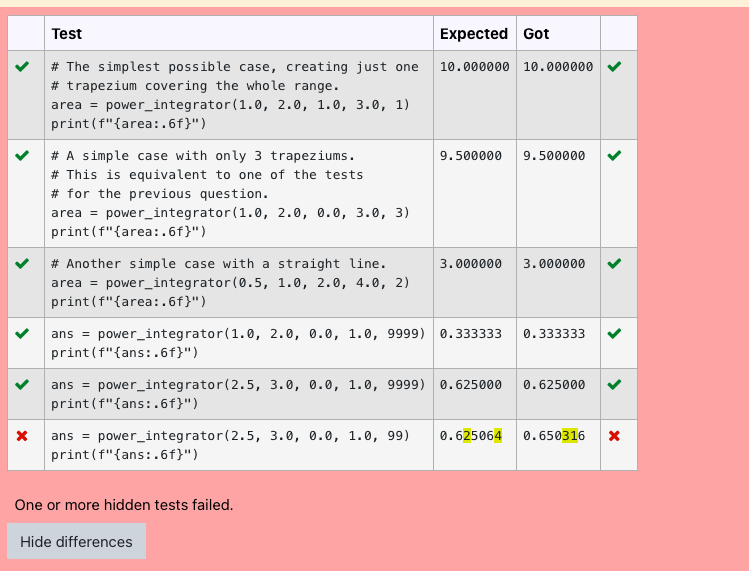749x571 pixels.
Task: Select the Expected column header
Action: [474, 34]
